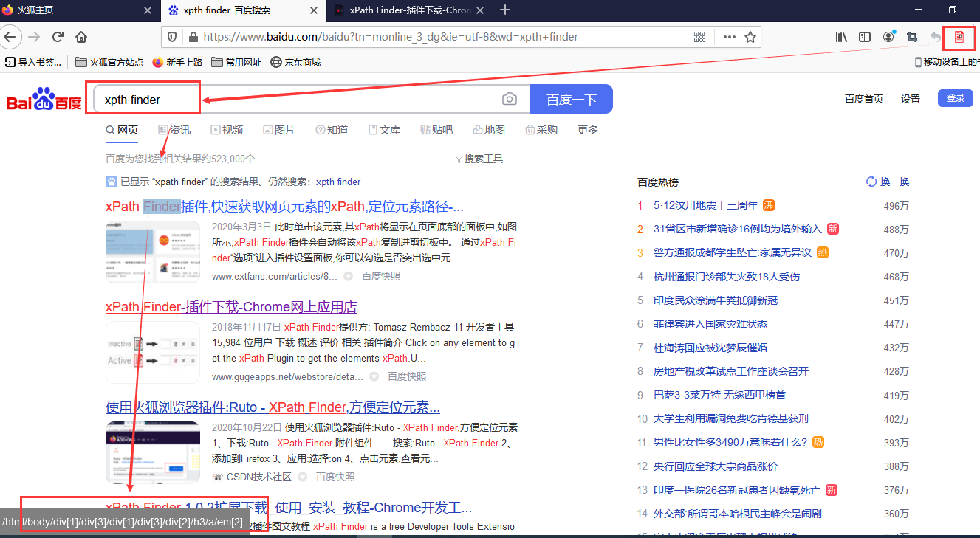The height and width of the screenshot is (538, 980).
Task: Go to Firefox home page icon
Action: (x=81, y=37)
